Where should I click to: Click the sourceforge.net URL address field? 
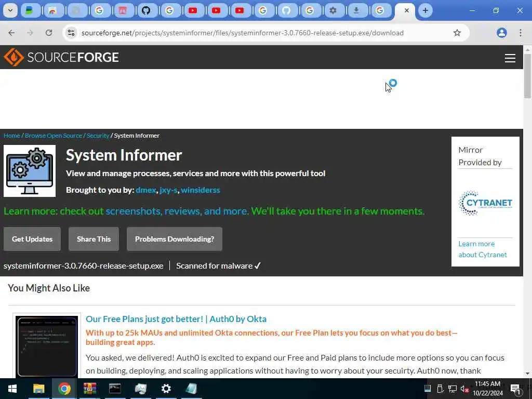click(x=242, y=33)
